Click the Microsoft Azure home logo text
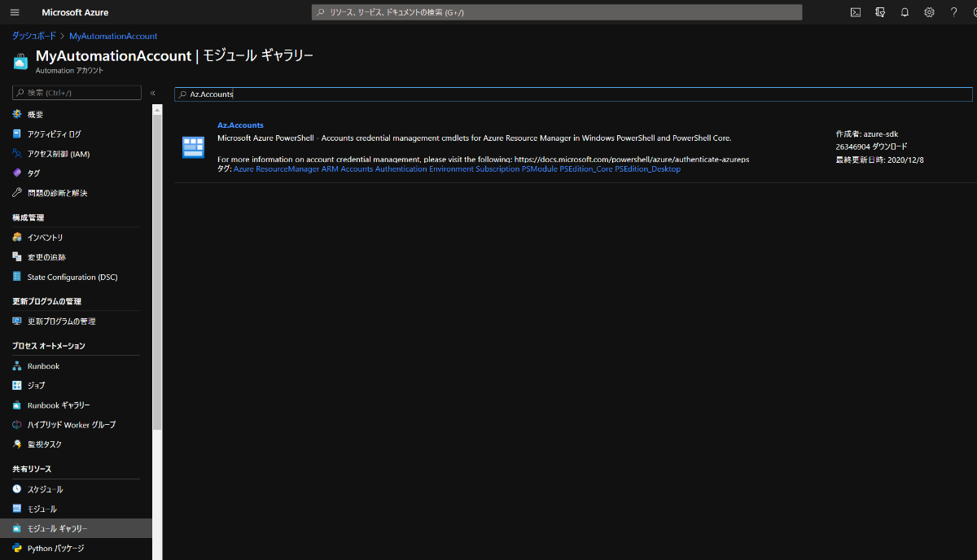 point(75,12)
